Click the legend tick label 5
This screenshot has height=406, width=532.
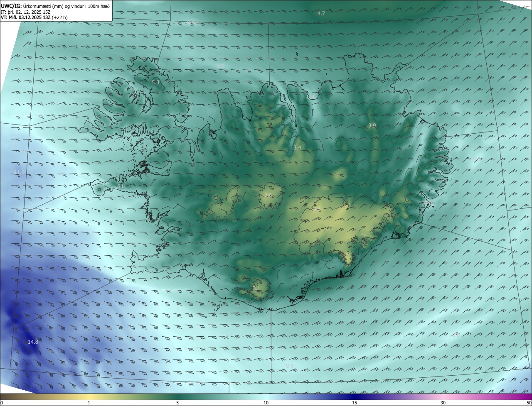(x=177, y=403)
